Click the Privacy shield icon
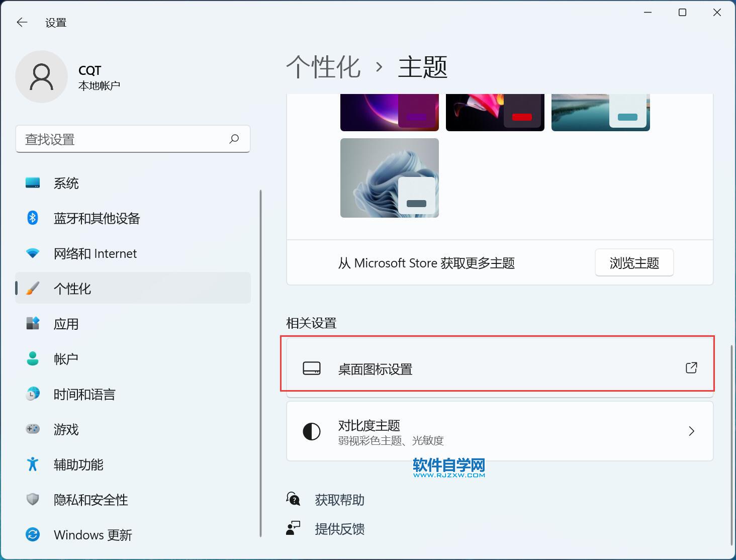The image size is (736, 560). click(x=33, y=500)
